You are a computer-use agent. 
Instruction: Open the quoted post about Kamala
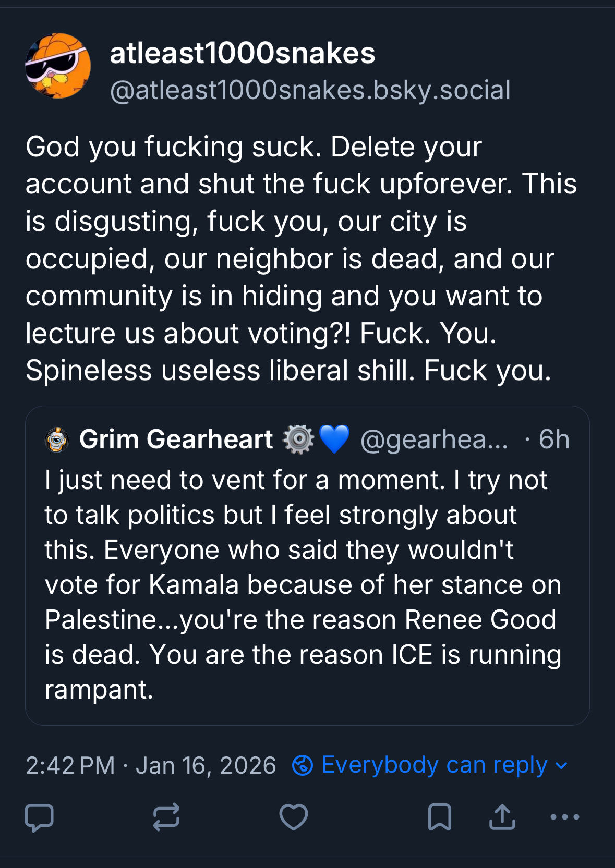[303, 584]
